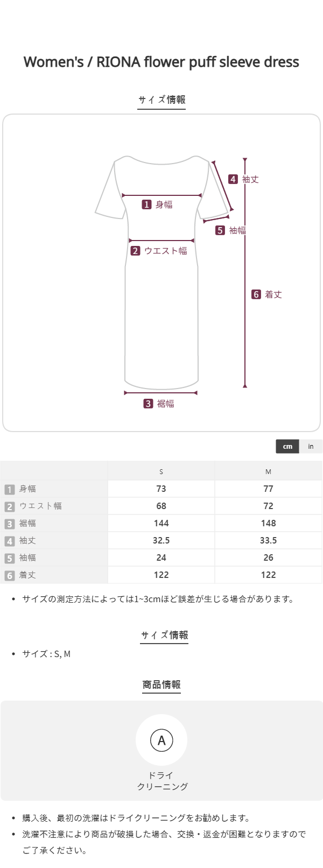Click number 5 badge beside 袖幅 in diagram
The height and width of the screenshot is (868, 323).
click(x=220, y=230)
